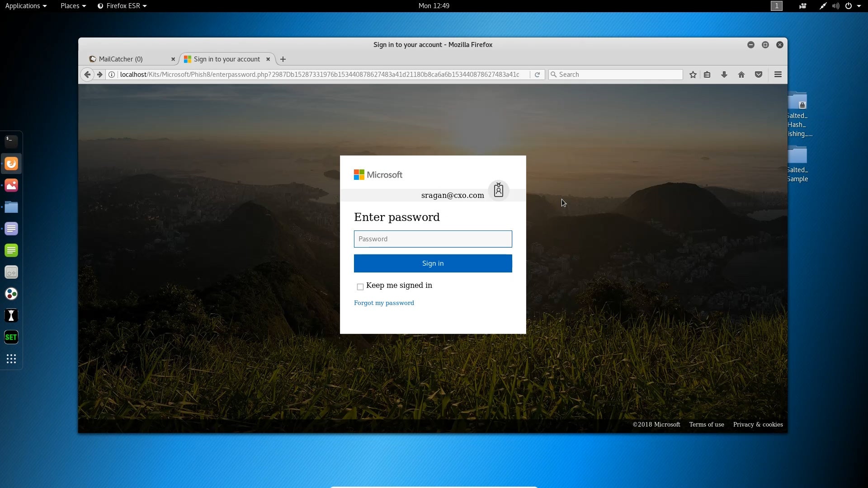Close the MailCatcher tab
This screenshot has width=868, height=488.
click(x=173, y=59)
